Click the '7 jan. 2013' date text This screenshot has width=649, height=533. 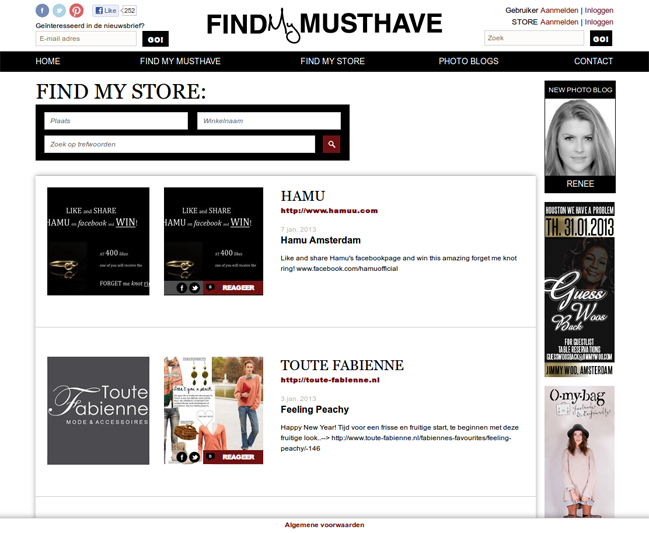(298, 229)
